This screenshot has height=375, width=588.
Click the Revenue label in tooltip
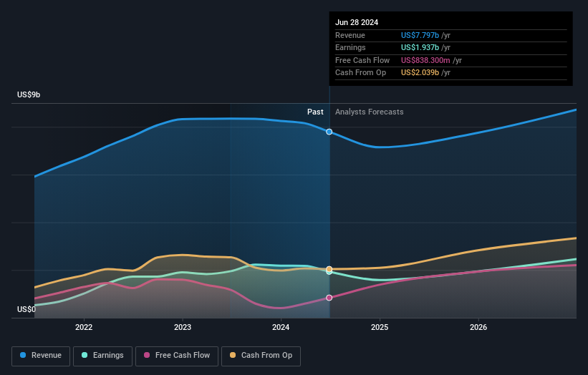tap(350, 35)
